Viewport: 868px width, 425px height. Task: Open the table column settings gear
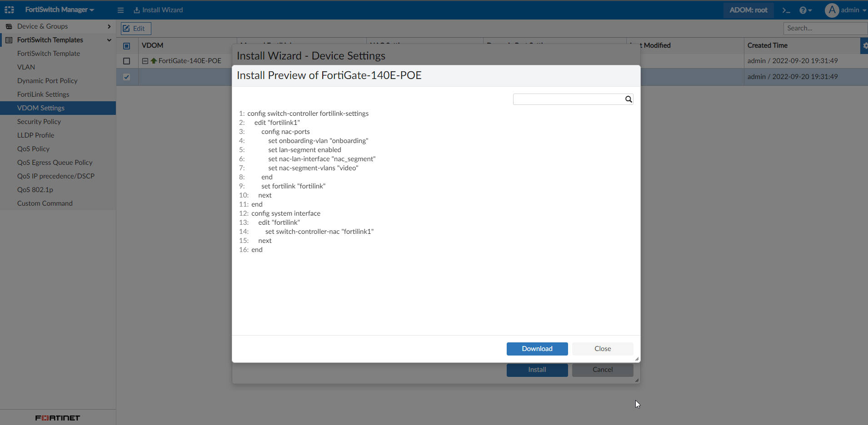tap(865, 46)
